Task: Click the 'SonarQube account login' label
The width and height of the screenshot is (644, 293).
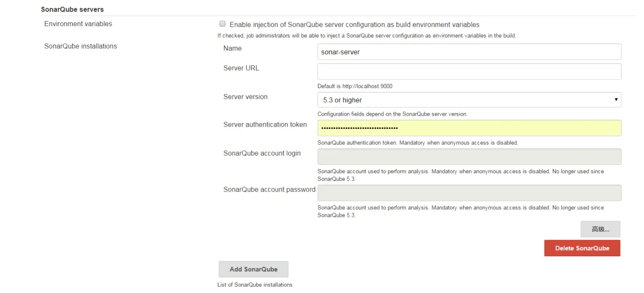Action: click(x=262, y=153)
